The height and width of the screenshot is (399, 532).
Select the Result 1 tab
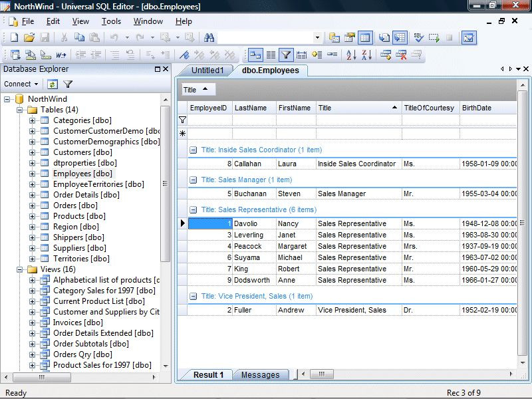[x=208, y=374]
